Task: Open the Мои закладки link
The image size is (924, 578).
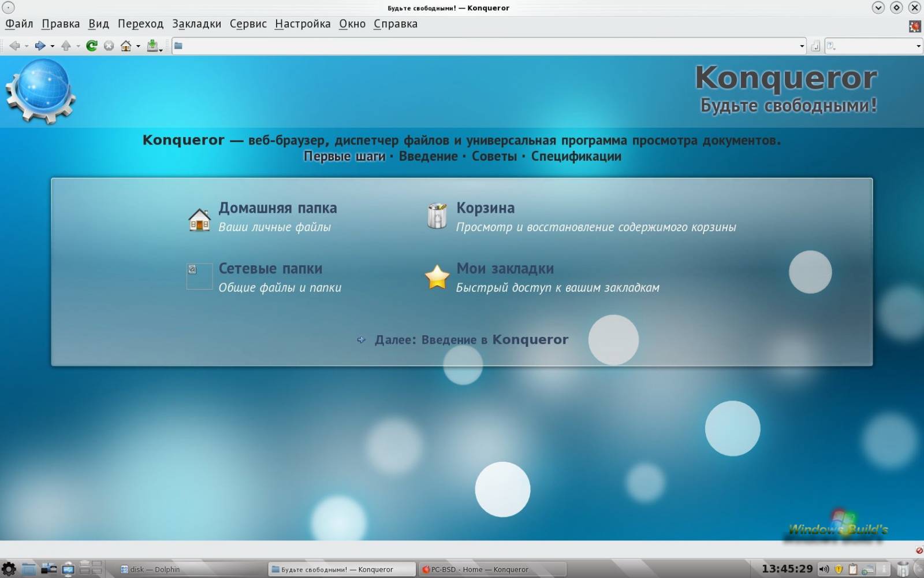Action: click(505, 269)
